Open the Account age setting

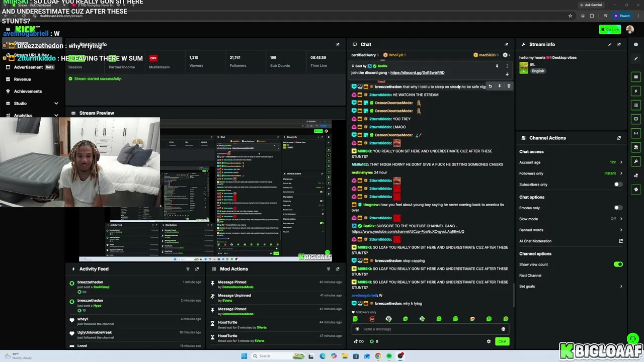point(571,162)
